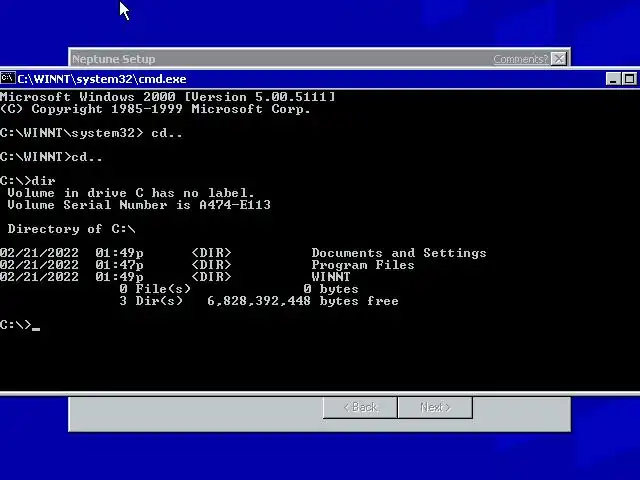
Task: Click the Back button in Neptune Setup
Action: (x=360, y=407)
